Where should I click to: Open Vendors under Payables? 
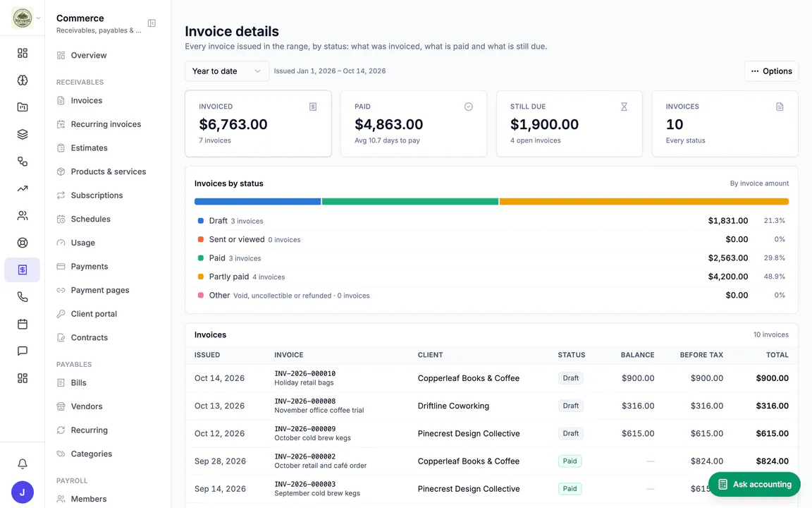click(87, 406)
